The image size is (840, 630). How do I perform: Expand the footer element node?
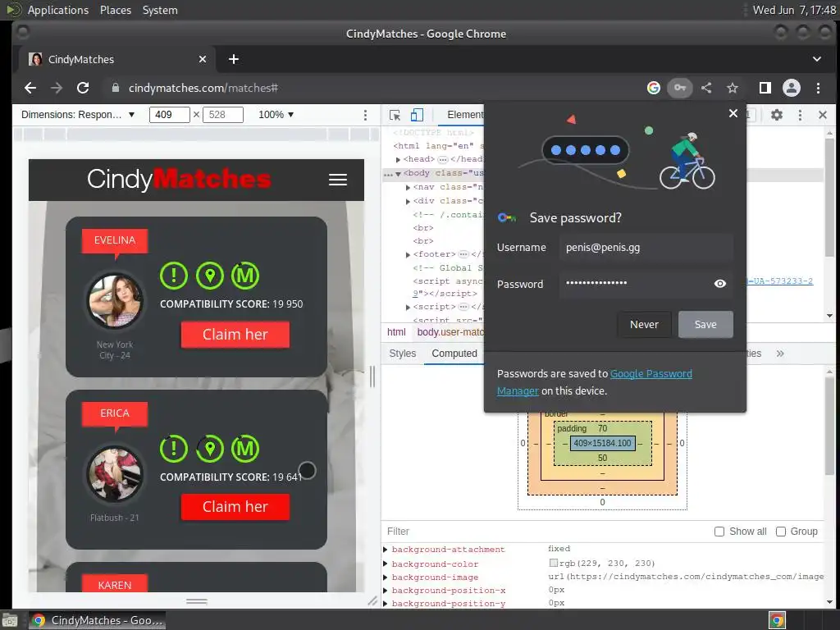(x=409, y=255)
